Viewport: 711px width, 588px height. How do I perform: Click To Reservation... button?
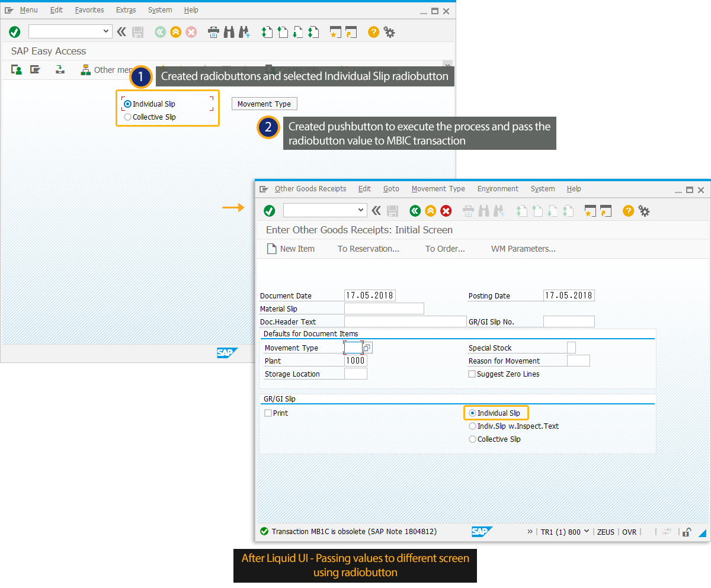(369, 249)
